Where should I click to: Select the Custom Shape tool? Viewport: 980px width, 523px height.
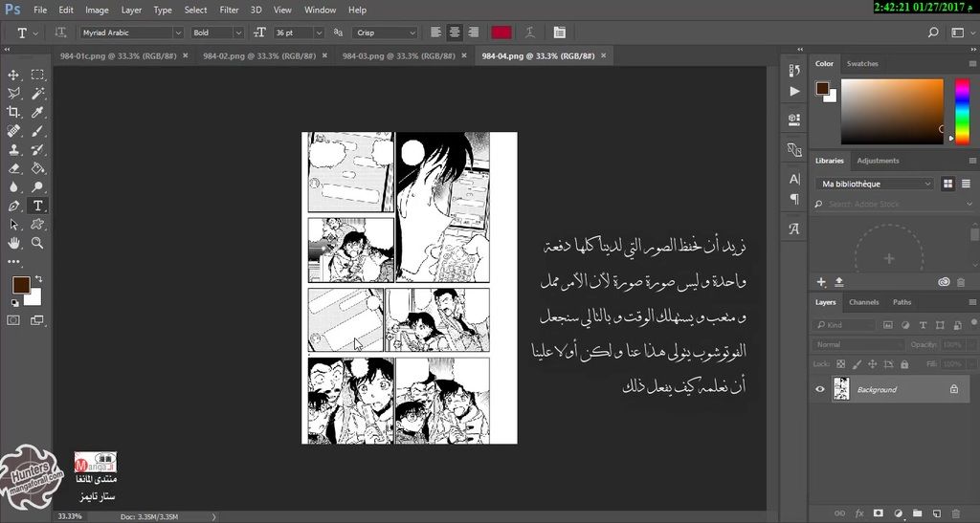37,224
